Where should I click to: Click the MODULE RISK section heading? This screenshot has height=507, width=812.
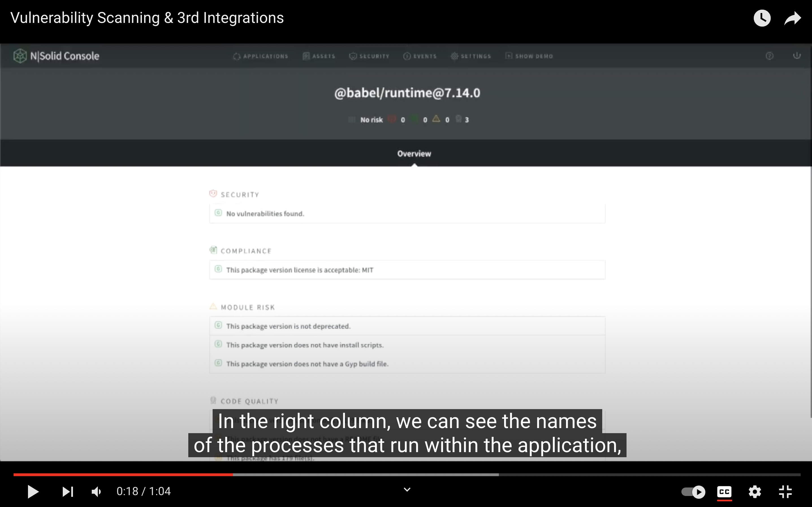(248, 308)
